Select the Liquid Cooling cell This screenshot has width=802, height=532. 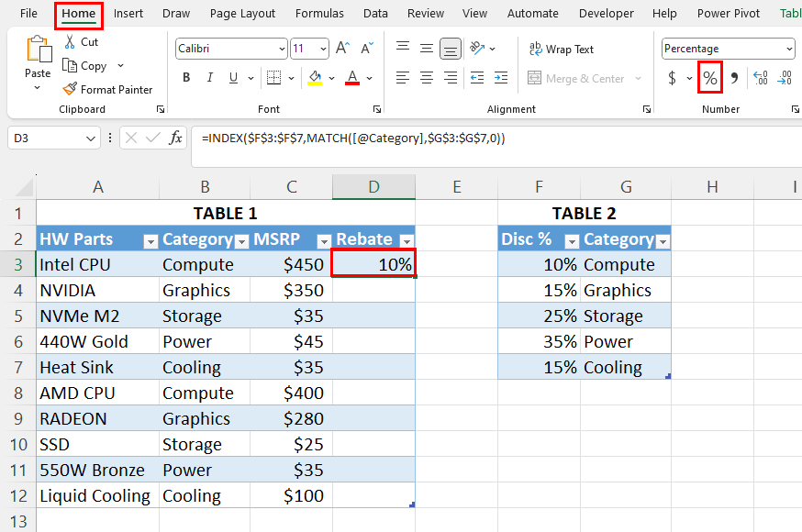(97, 495)
